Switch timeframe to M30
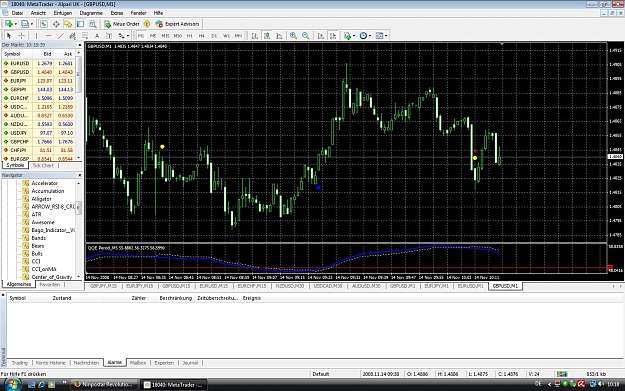Screen dimensions: 625x391 coord(178,36)
